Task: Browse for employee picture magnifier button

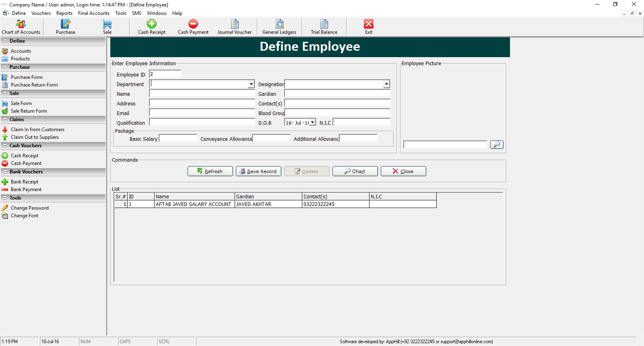Action: pyautogui.click(x=497, y=144)
